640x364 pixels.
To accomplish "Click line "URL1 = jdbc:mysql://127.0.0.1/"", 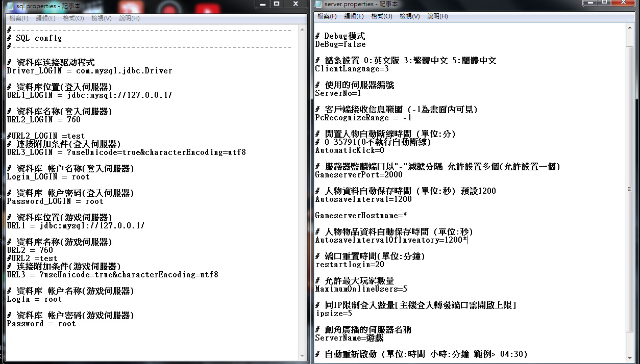I will coord(76,226).
